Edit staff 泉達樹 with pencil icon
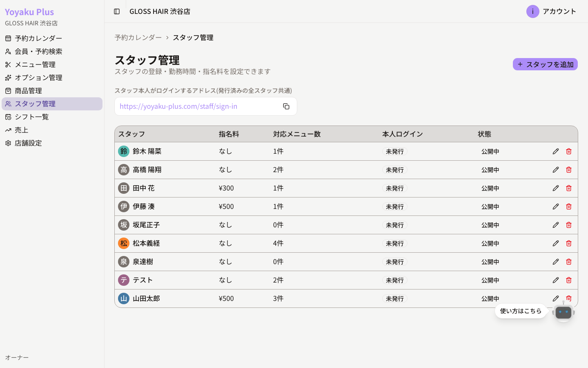The image size is (588, 368). (556, 262)
